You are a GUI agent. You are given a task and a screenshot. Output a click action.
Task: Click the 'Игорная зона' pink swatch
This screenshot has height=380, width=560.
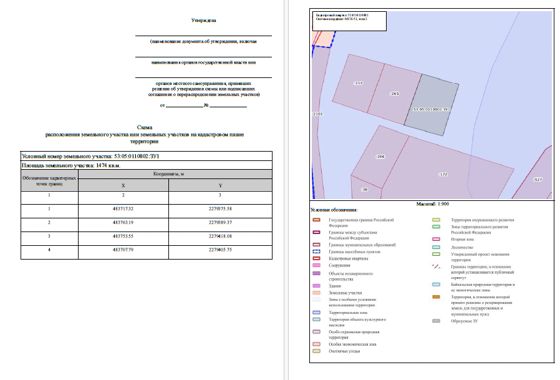tap(436, 239)
